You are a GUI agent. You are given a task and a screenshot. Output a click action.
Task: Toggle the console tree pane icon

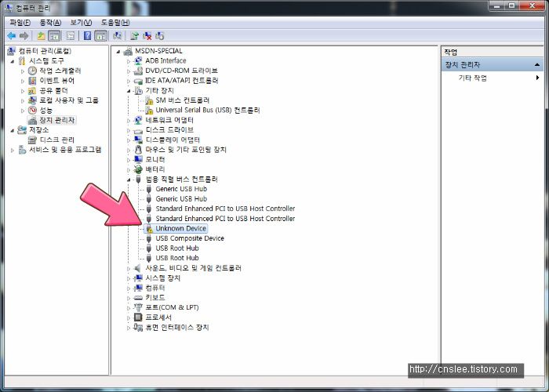(54, 36)
